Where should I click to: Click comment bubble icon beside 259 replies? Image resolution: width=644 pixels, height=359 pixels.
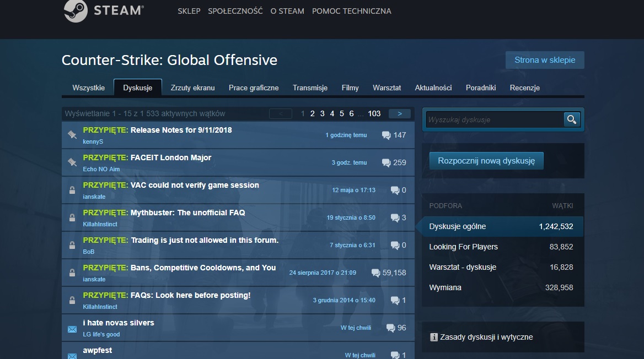pos(386,162)
